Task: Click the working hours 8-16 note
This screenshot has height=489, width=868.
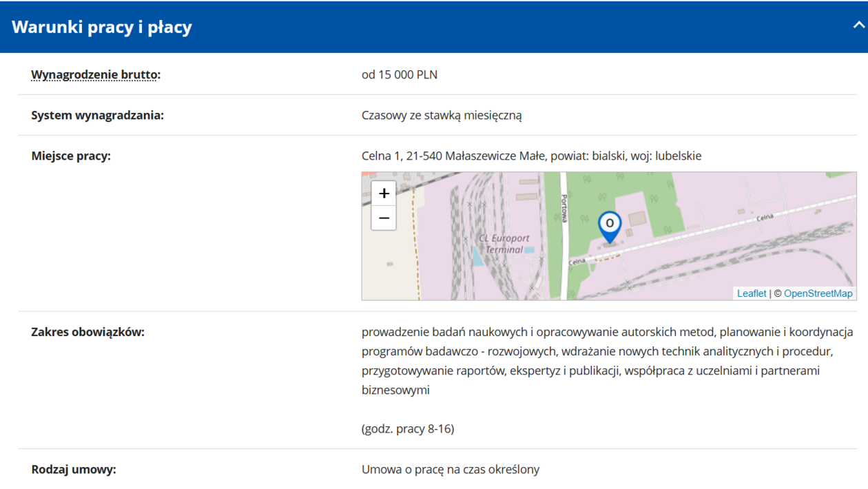Action: click(x=408, y=428)
